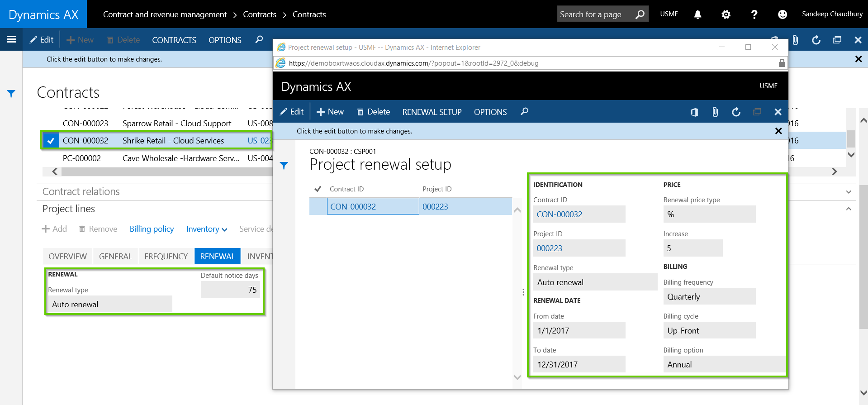Screen dimensions: 868x405
Task: Collapse the Project lines section
Action: click(849, 209)
